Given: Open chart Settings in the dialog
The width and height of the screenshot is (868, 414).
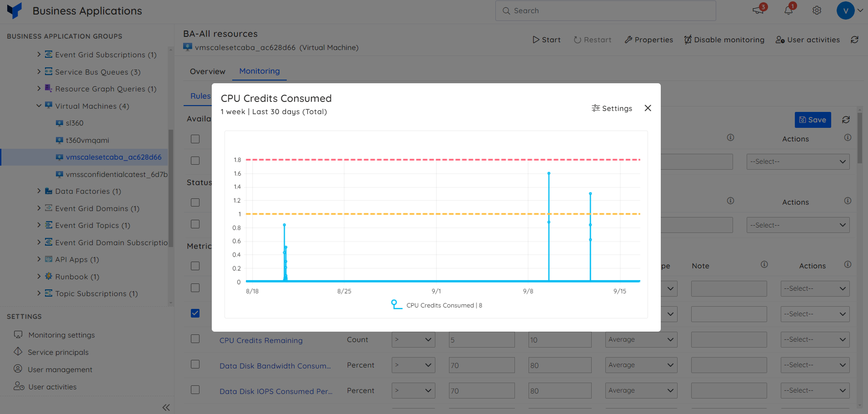Looking at the screenshot, I should (612, 108).
